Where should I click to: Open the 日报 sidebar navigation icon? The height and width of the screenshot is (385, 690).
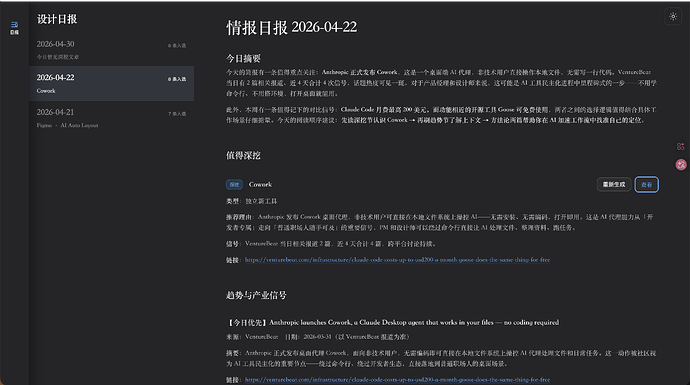14,28
